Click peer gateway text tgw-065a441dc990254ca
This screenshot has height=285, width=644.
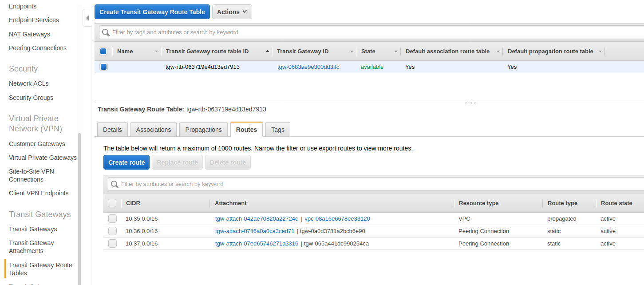click(336, 244)
